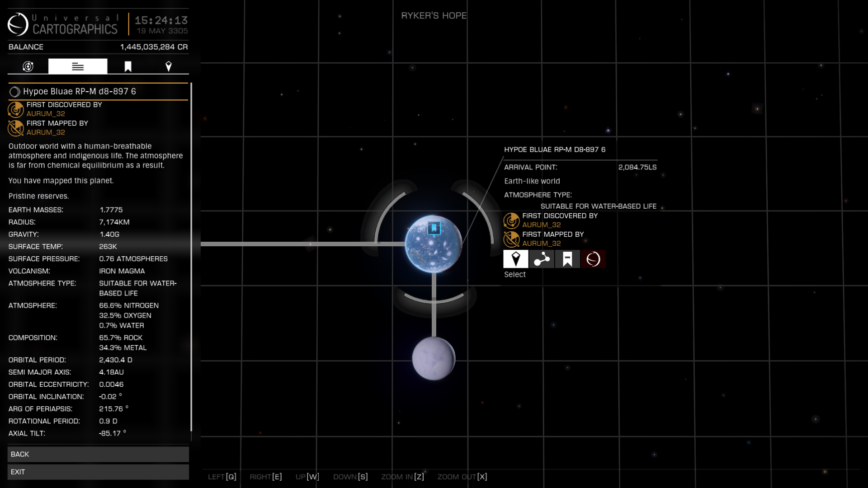868x488 pixels.
Task: Click the Orbital Inclination value -0.02°
Action: pyautogui.click(x=110, y=396)
